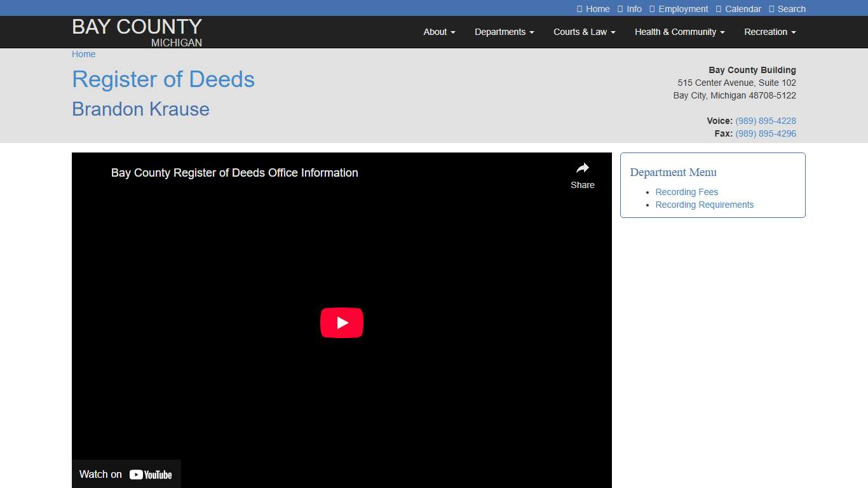Click the Share arrow on the video
The height and width of the screenshot is (488, 868).
(582, 168)
